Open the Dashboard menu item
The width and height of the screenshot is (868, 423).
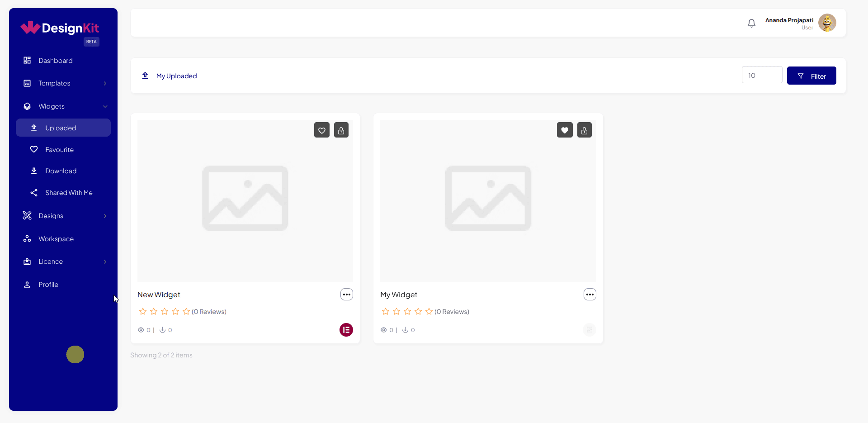pyautogui.click(x=55, y=60)
